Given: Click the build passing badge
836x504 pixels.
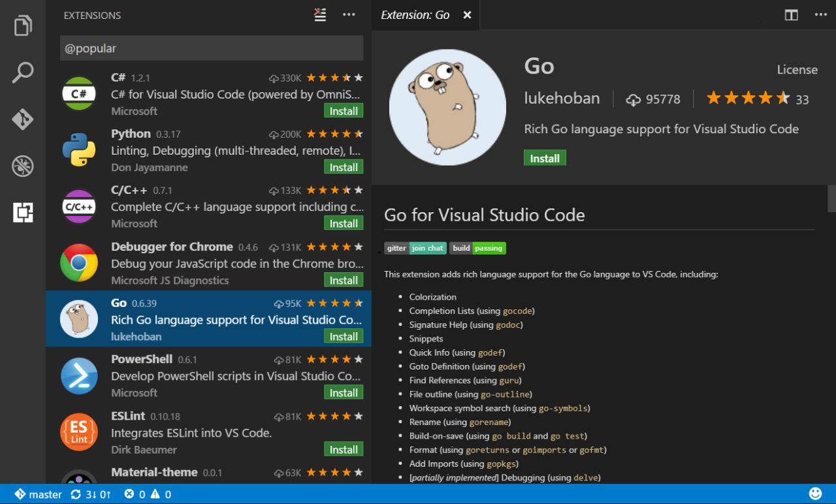Looking at the screenshot, I should (477, 248).
